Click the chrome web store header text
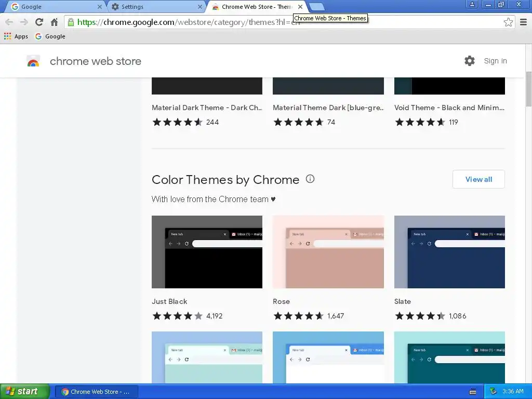The height and width of the screenshot is (399, 532). click(96, 61)
